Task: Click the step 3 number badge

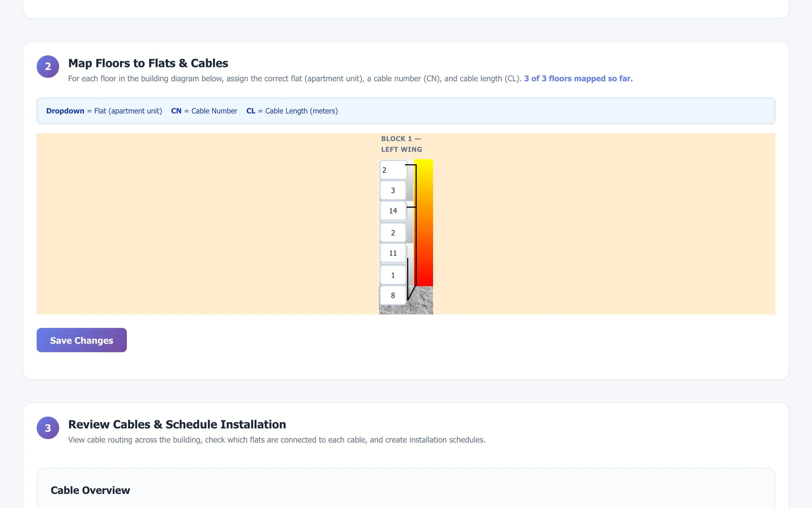Action: pyautogui.click(x=48, y=428)
